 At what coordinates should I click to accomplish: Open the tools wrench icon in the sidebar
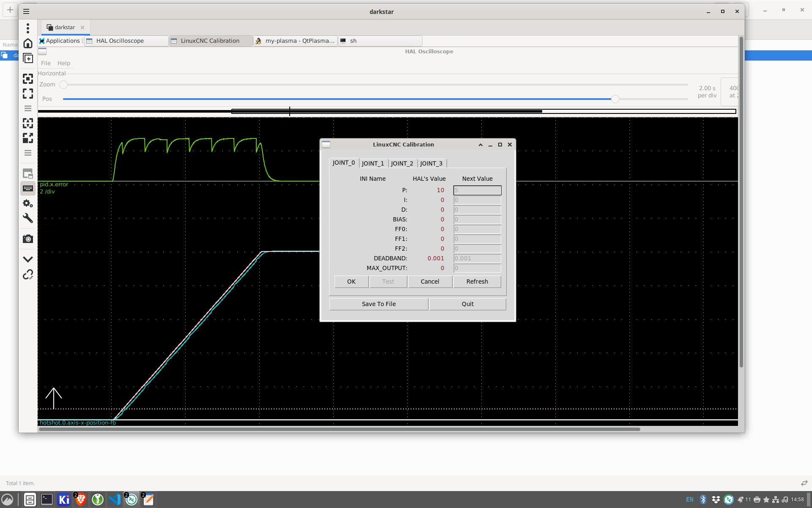[x=28, y=218]
